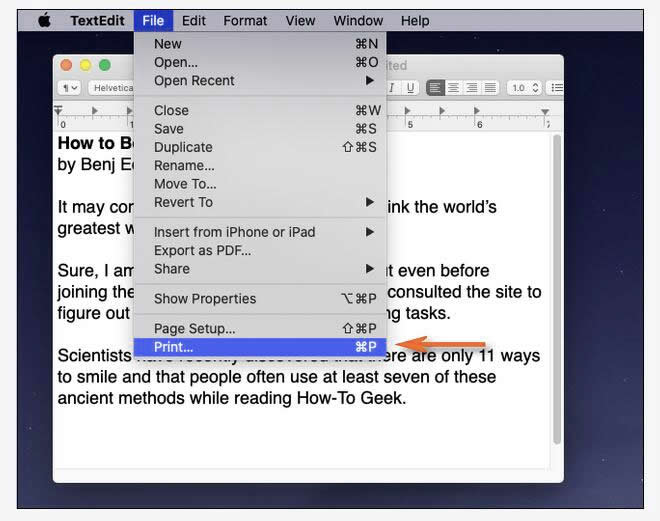660x521 pixels.
Task: Open the list bullets and numbering dropdown
Action: pos(556,88)
